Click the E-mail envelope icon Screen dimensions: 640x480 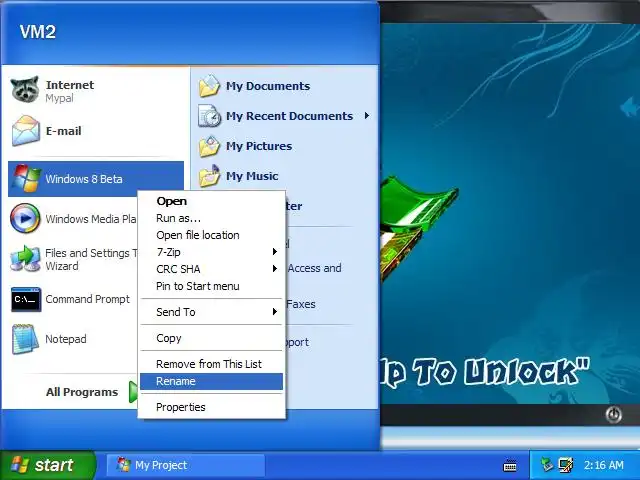click(26, 131)
